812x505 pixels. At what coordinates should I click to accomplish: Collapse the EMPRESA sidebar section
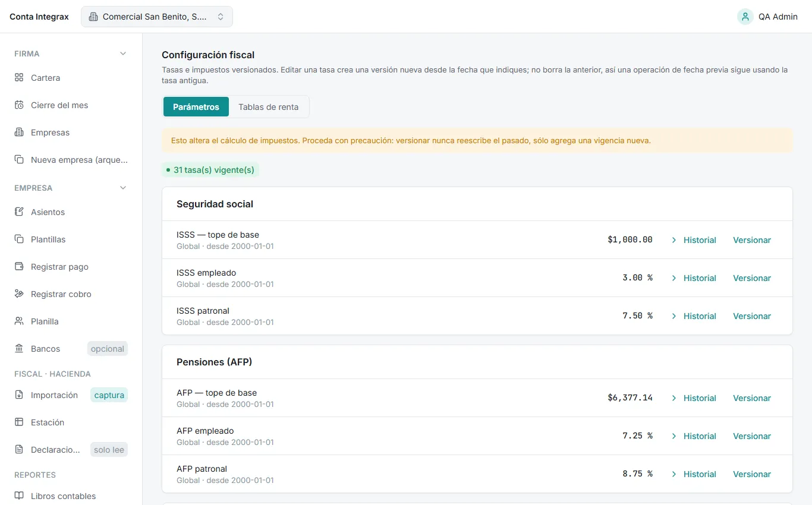click(x=123, y=188)
